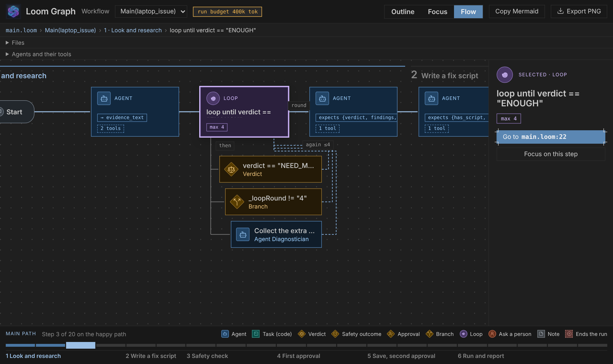Click the agent icon on Collect the extra node
This screenshot has height=364, width=613.
click(243, 234)
